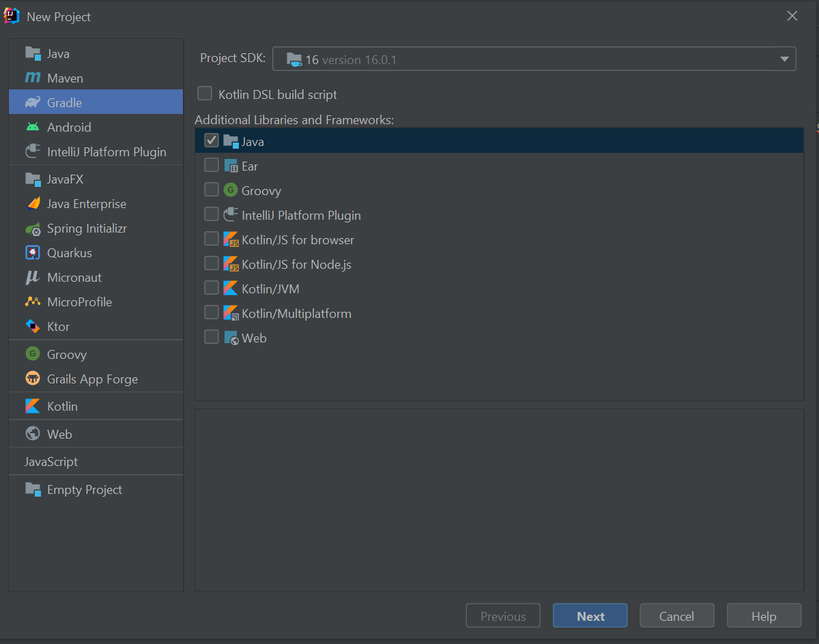Click the Kotlin/Multiplatform text label
Screen dimensions: 819x644
(x=297, y=314)
